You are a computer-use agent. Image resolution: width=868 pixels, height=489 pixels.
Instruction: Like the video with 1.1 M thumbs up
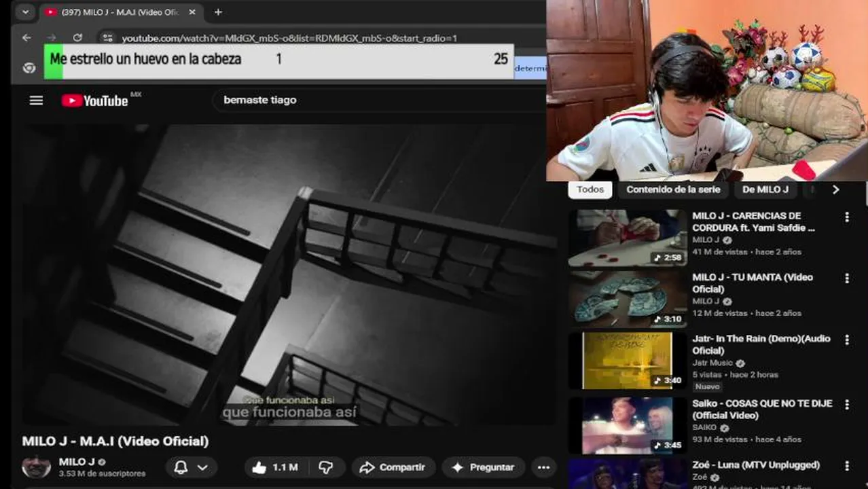(x=275, y=467)
